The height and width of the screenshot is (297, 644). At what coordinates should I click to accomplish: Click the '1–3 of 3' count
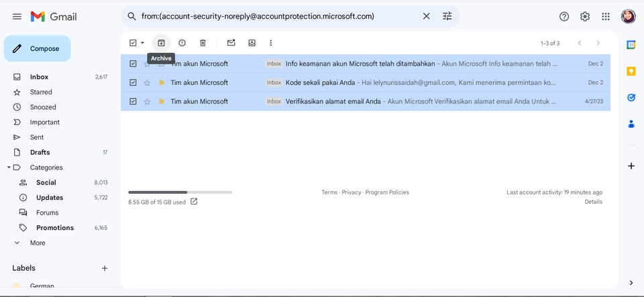(550, 43)
